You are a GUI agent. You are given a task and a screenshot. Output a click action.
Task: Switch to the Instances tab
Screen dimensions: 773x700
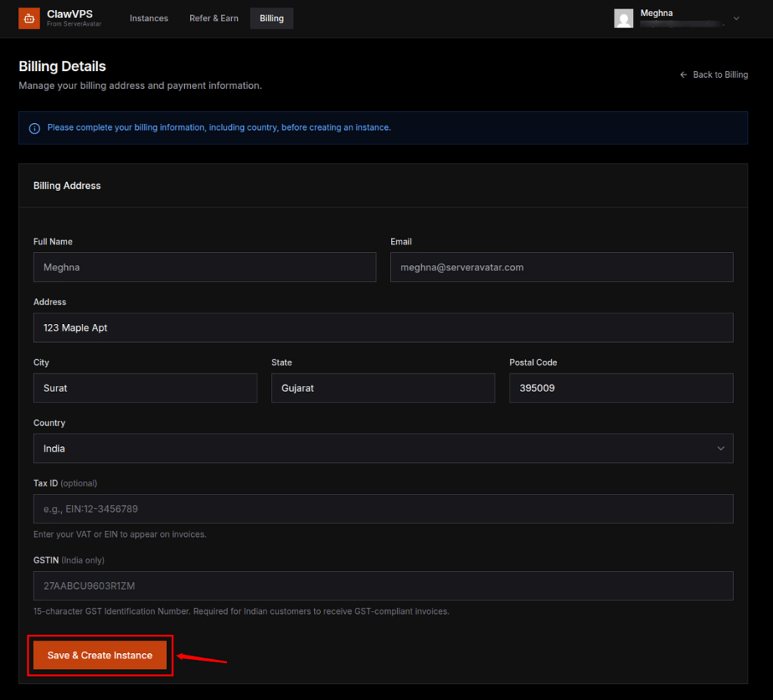click(149, 18)
